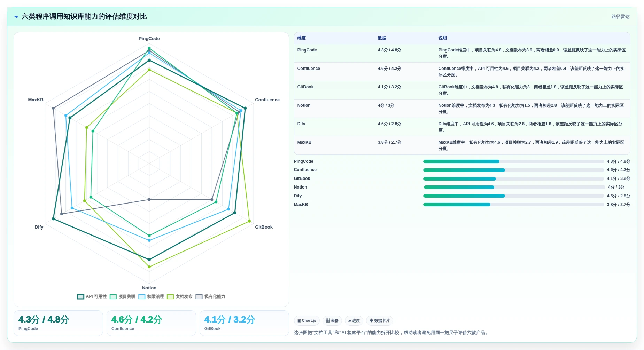Open the Confluence 4.6分 / 4.2分 data card
The width and height of the screenshot is (644, 350).
point(151,323)
